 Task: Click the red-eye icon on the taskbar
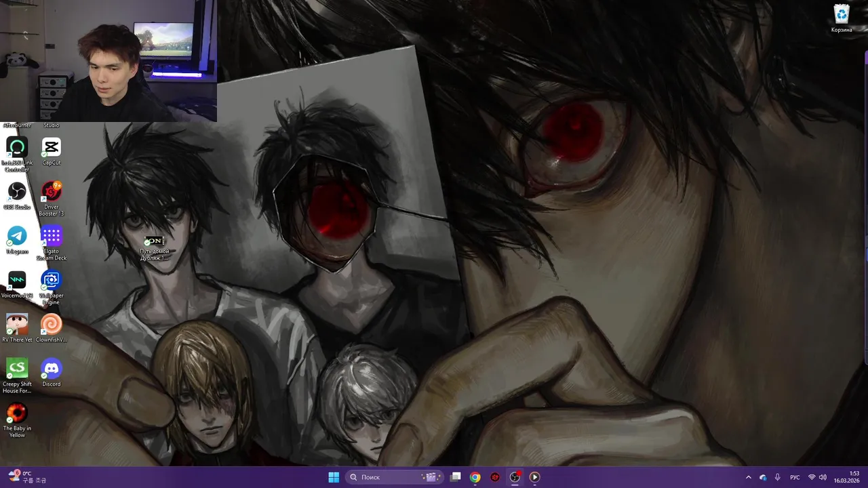pos(495,477)
